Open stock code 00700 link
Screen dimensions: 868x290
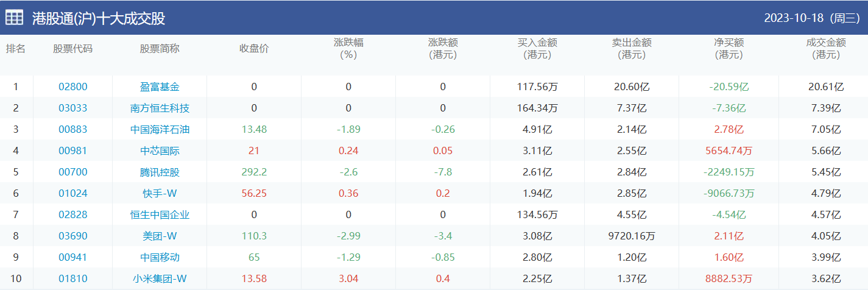tap(72, 172)
